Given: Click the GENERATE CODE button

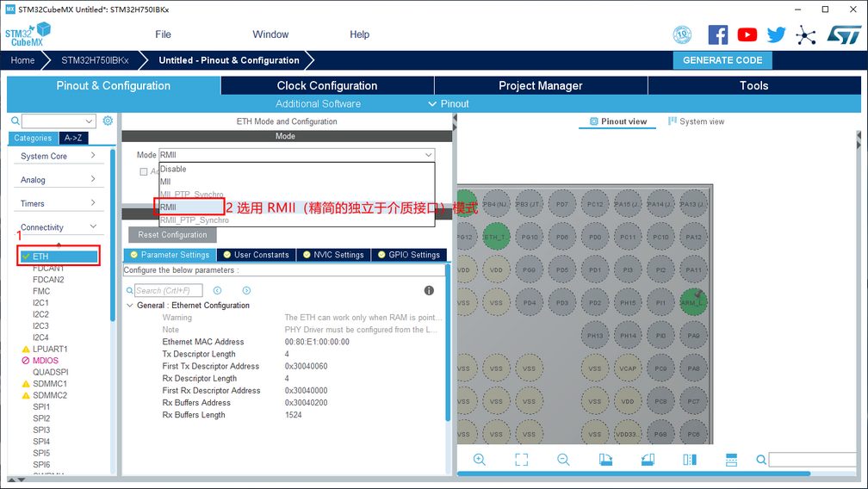Looking at the screenshot, I should [x=722, y=60].
